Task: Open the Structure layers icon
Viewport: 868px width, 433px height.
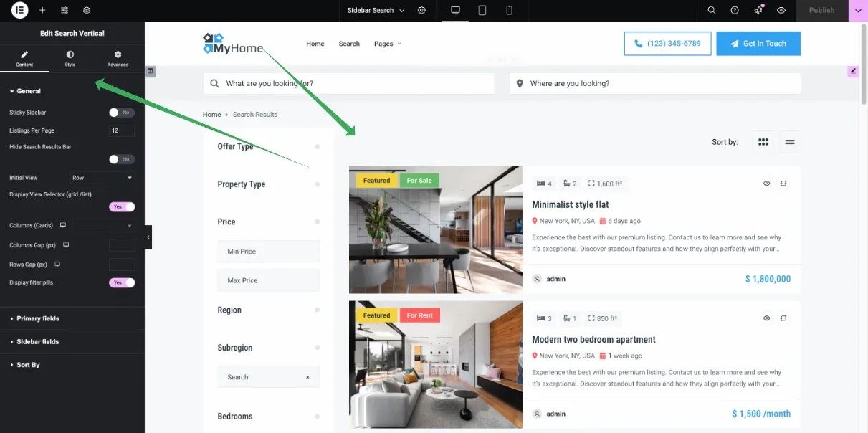Action: [87, 10]
